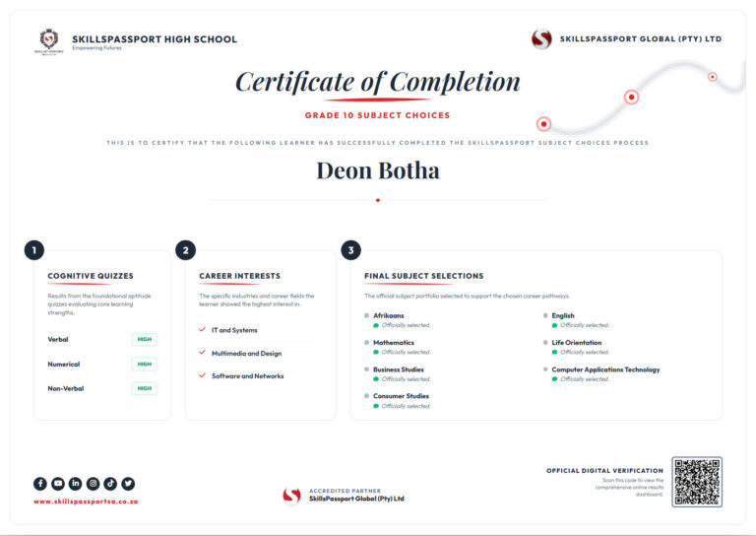Click the Certificate of Completion title

pyautogui.click(x=378, y=82)
